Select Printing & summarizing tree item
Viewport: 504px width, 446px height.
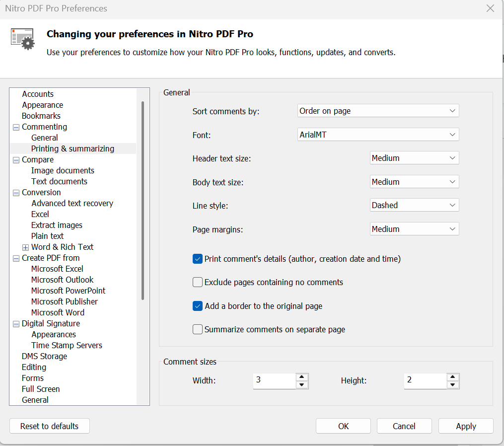(x=72, y=149)
